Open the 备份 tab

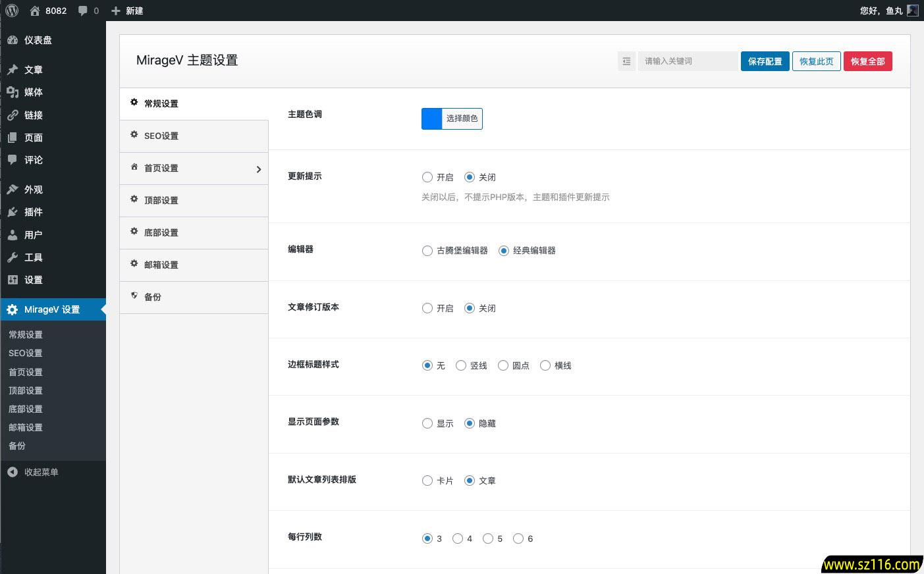(x=194, y=298)
